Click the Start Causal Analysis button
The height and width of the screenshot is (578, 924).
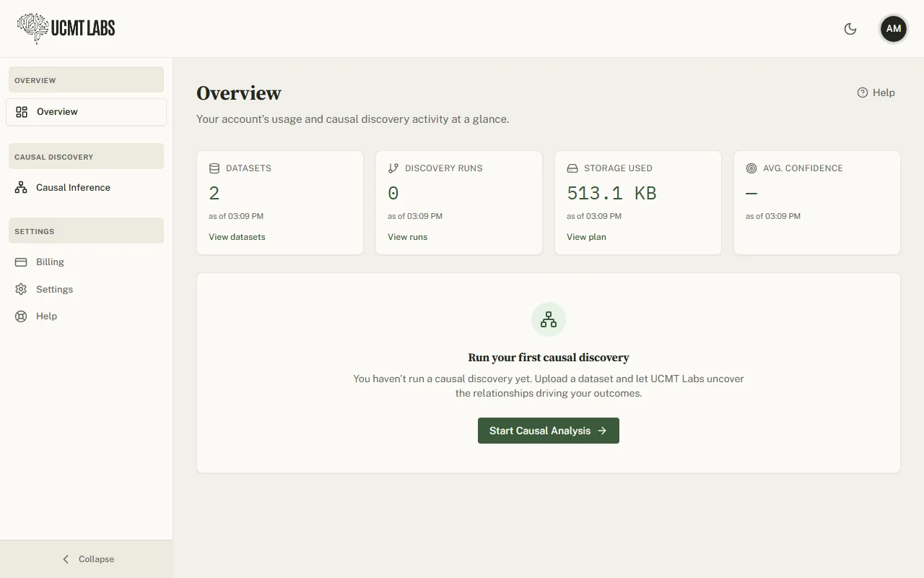point(549,431)
